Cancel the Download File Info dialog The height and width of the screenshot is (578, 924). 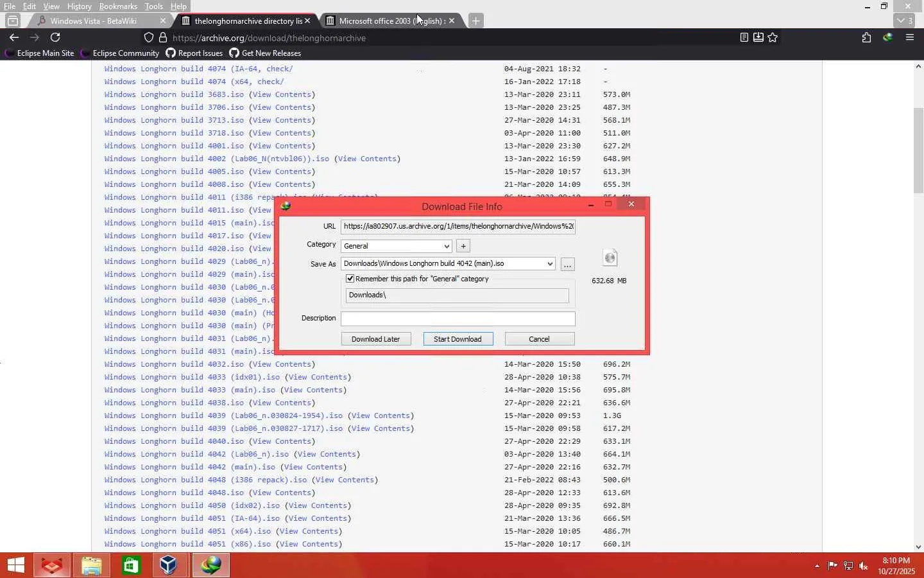pos(539,339)
